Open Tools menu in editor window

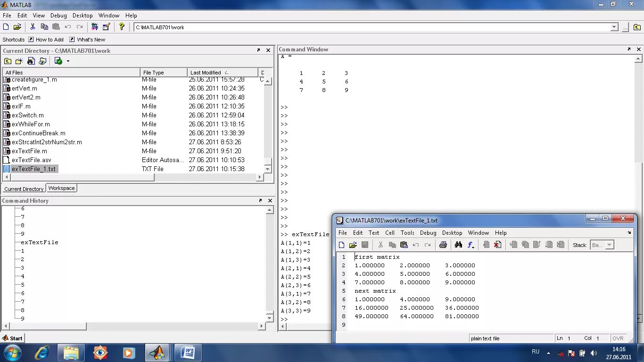click(407, 233)
